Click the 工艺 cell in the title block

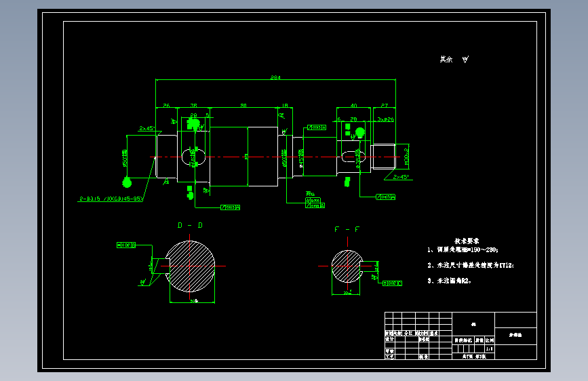(x=389, y=357)
